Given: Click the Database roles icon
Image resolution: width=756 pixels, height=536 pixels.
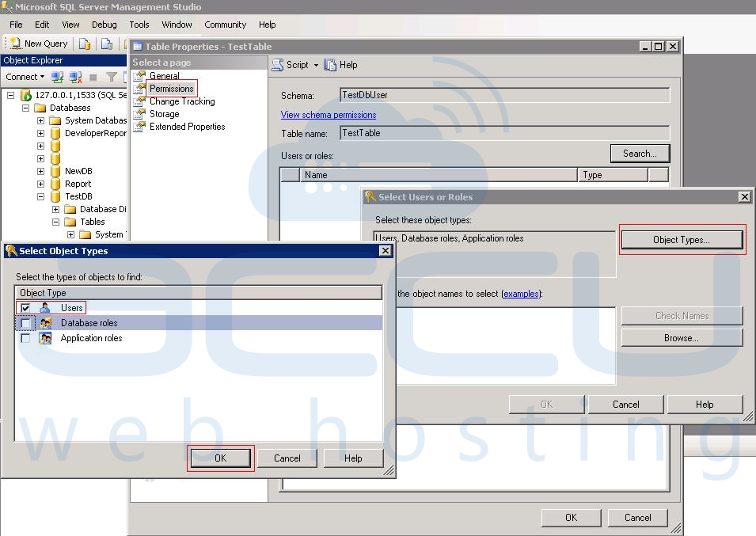Looking at the screenshot, I should pyautogui.click(x=45, y=323).
